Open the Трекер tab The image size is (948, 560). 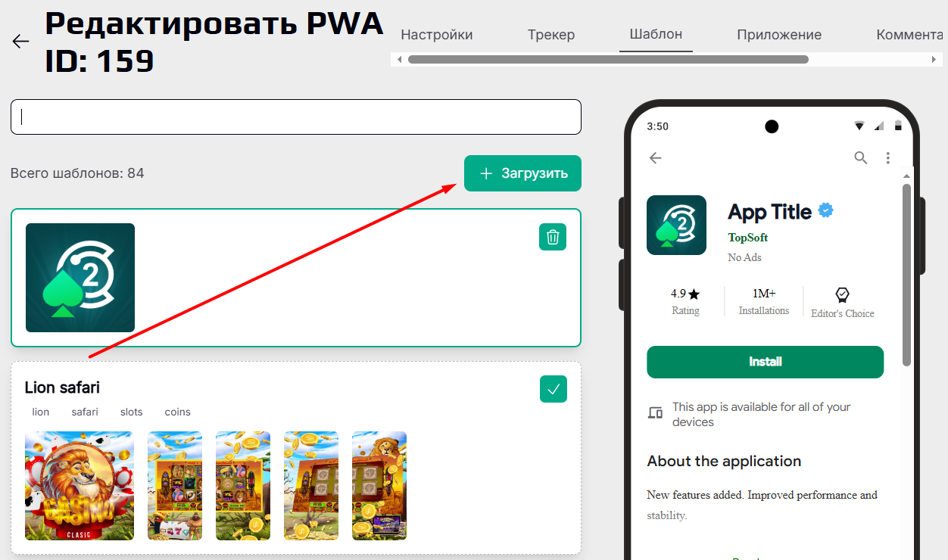(x=551, y=35)
